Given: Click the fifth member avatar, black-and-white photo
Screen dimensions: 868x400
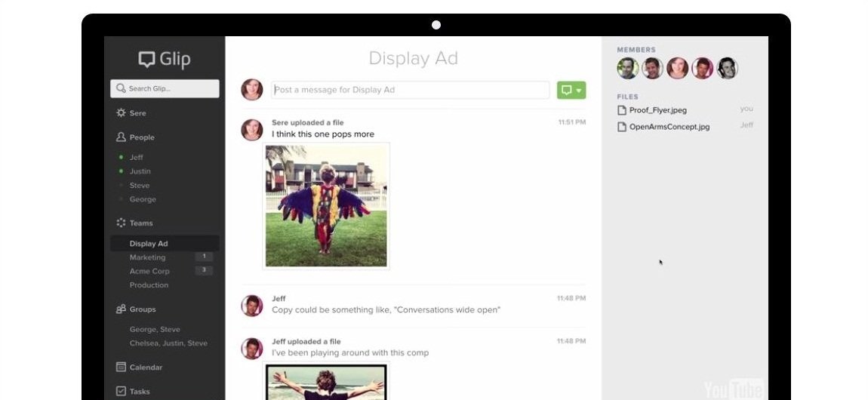Looking at the screenshot, I should pyautogui.click(x=728, y=69).
